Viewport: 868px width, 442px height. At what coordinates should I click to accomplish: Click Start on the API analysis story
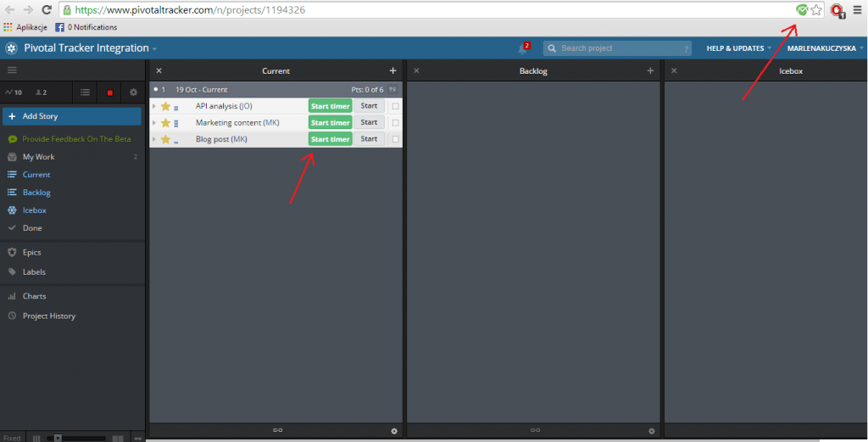(369, 106)
